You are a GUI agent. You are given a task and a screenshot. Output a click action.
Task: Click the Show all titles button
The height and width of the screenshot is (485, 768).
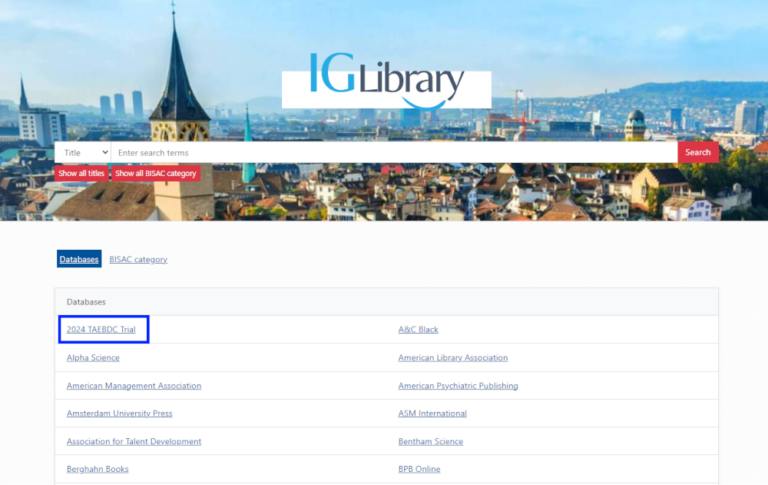pos(81,173)
